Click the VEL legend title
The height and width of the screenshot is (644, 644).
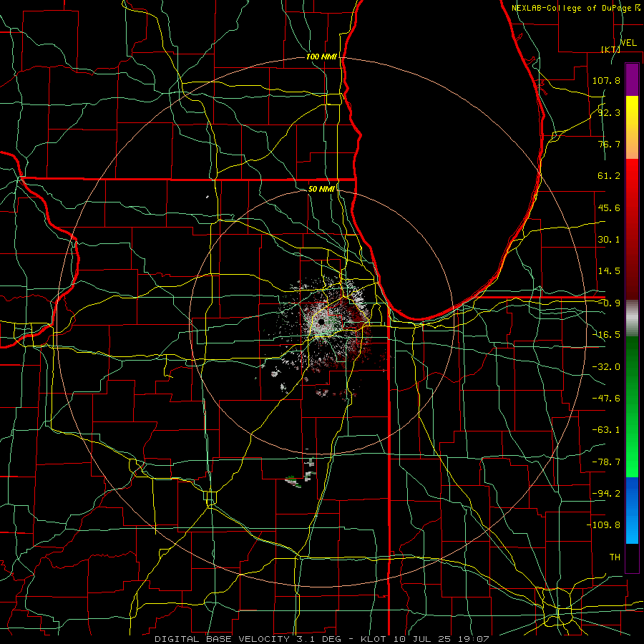(628, 43)
